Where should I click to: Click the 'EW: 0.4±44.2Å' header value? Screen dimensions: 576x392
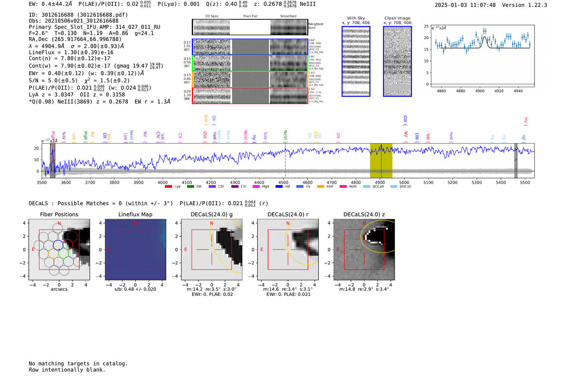(x=51, y=4)
